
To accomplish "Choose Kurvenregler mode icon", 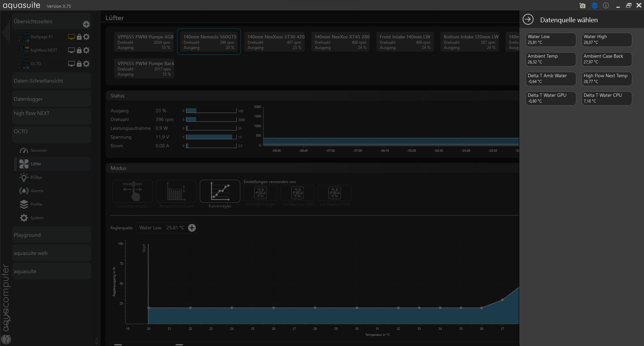I will 220,191.
